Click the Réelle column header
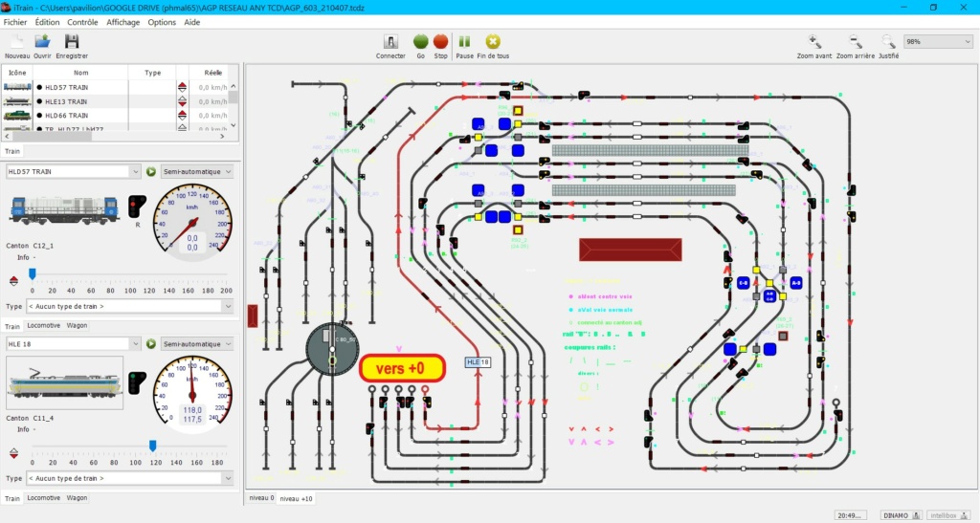This screenshot has width=980, height=523. pos(212,73)
